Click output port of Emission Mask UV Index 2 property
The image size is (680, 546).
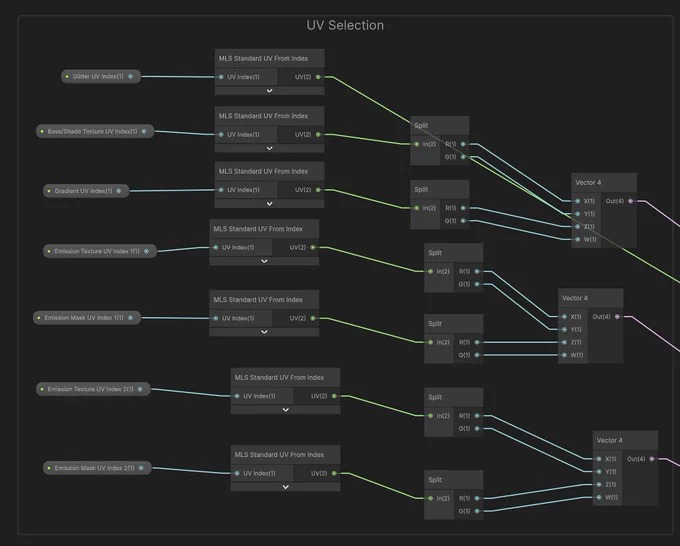tap(141, 468)
